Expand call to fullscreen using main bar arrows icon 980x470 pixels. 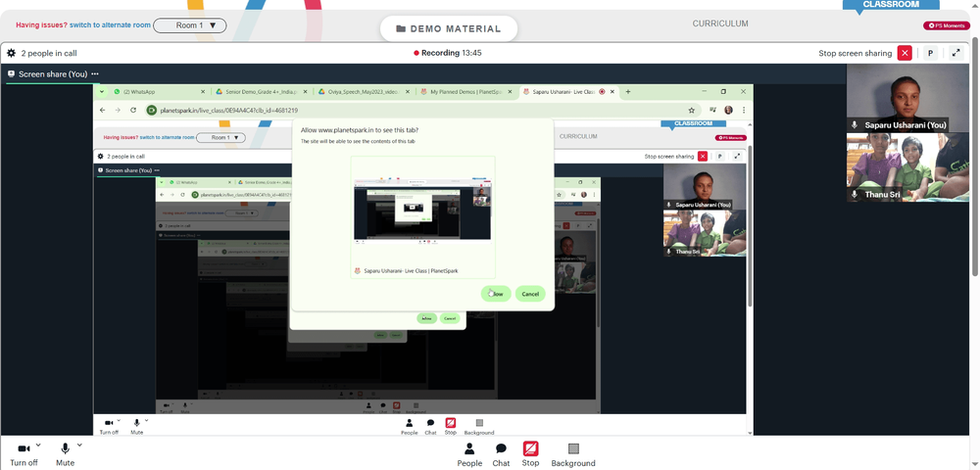coord(955,53)
